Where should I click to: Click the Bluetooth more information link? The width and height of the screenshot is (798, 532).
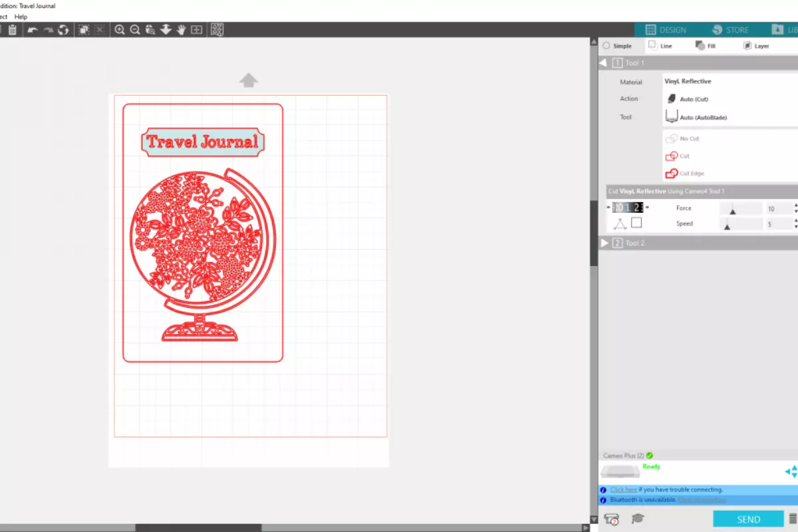(702, 499)
